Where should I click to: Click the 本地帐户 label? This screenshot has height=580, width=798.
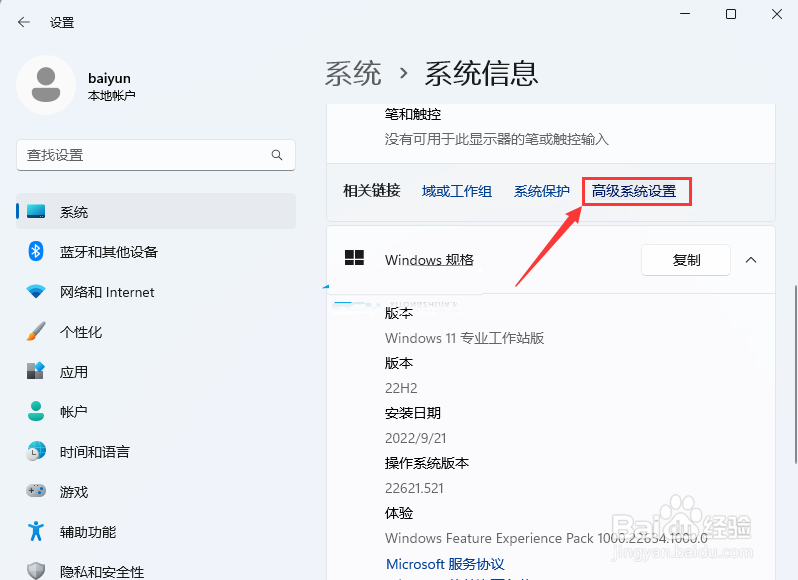(111, 95)
